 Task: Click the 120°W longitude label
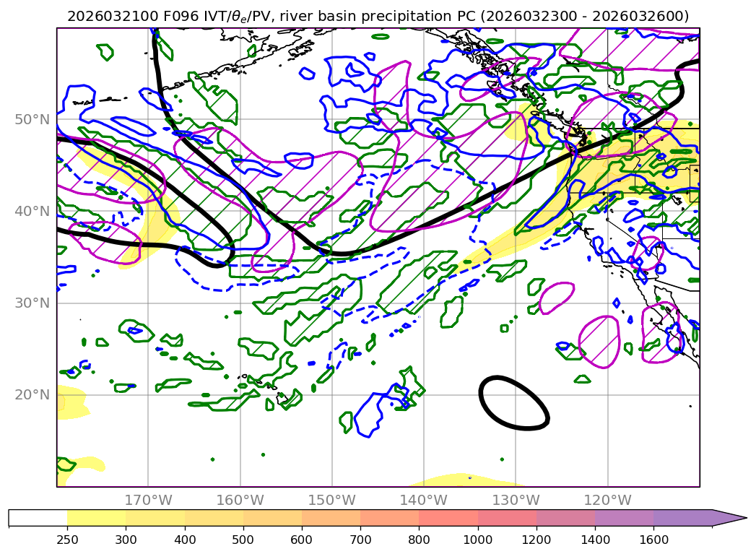(x=607, y=500)
